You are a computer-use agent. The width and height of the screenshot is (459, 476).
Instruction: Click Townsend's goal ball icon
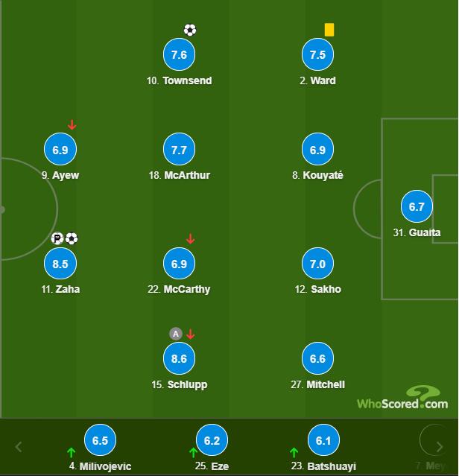(190, 30)
